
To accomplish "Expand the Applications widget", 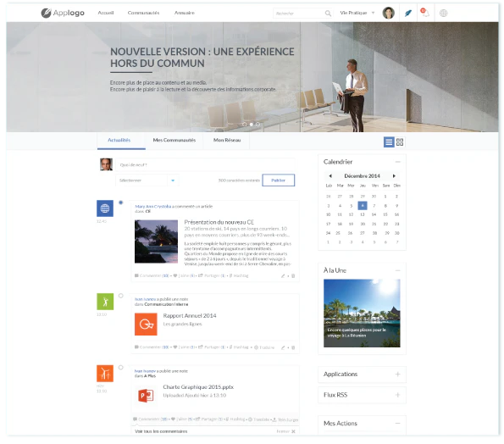I will point(397,375).
